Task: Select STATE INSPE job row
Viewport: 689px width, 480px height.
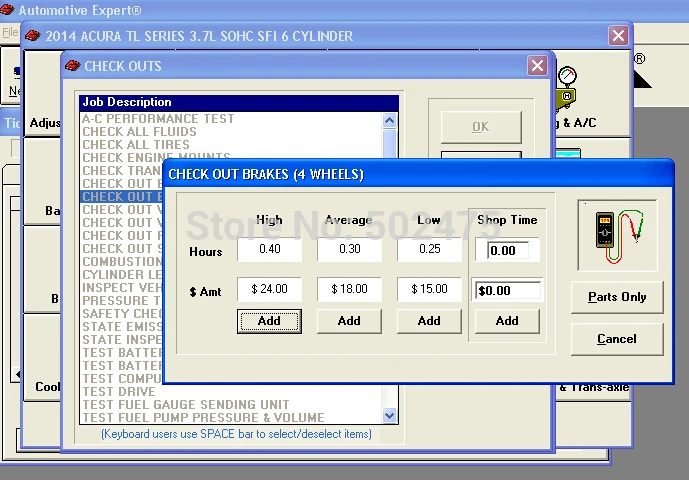Action: pos(122,340)
